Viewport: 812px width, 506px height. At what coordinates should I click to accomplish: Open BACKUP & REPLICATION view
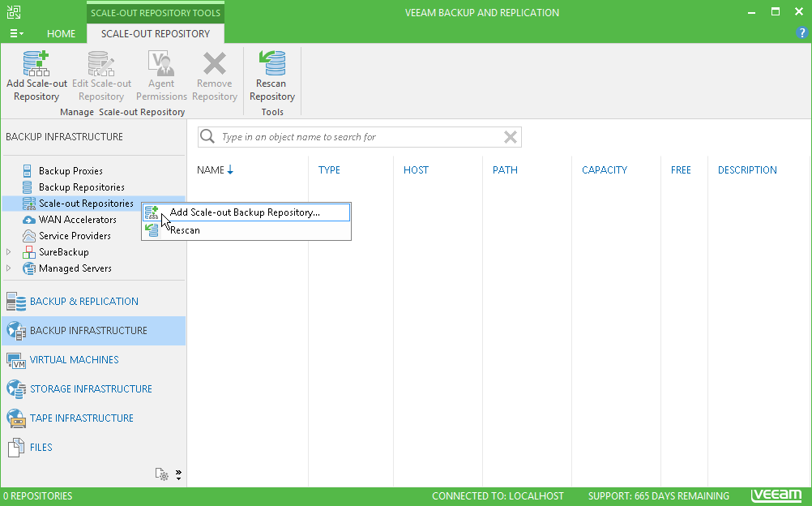coord(94,301)
